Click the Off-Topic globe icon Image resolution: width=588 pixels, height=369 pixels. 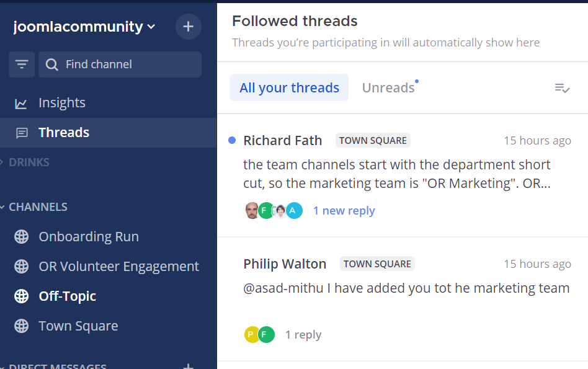pyautogui.click(x=22, y=296)
